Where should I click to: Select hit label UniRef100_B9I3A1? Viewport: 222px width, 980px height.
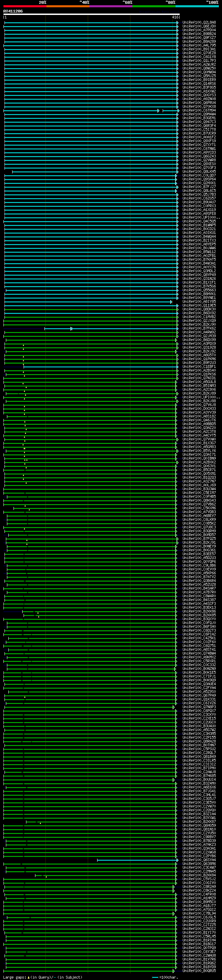(199, 49)
